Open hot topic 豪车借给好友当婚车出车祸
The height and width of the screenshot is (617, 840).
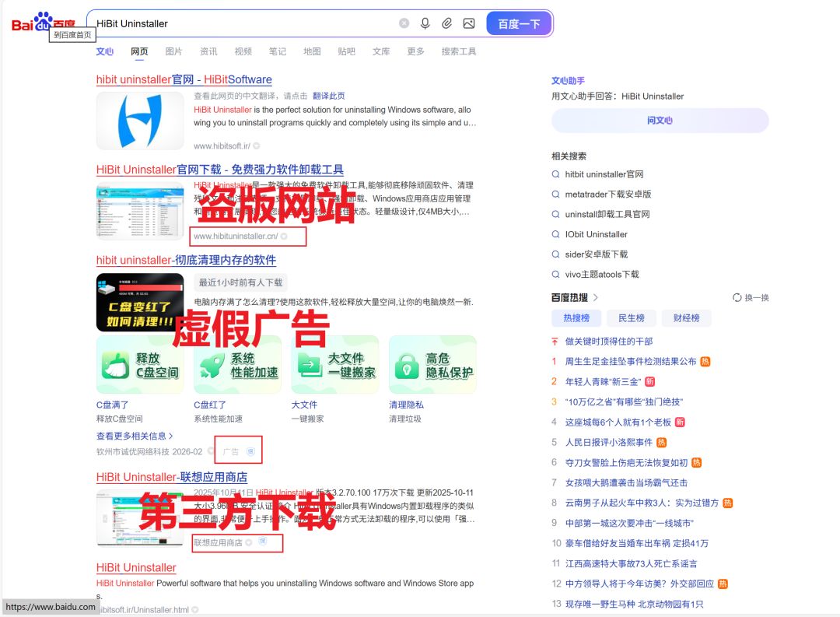636,543
